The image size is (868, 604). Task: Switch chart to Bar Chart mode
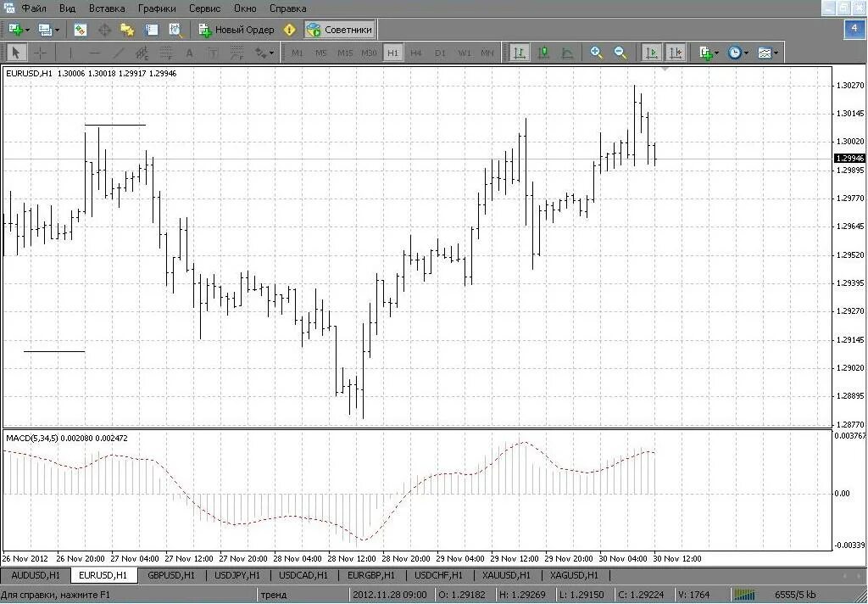click(520, 53)
